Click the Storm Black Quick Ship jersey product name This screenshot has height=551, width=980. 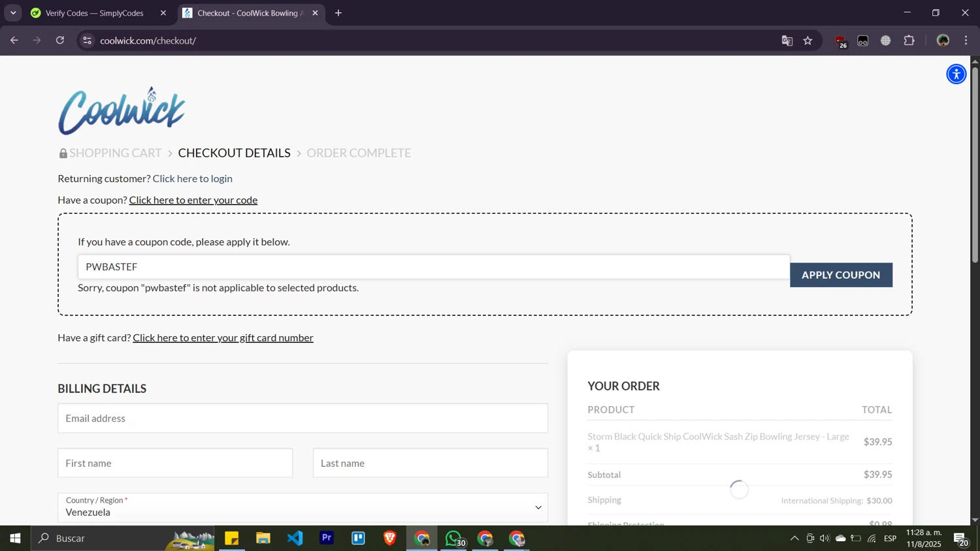coord(718,442)
